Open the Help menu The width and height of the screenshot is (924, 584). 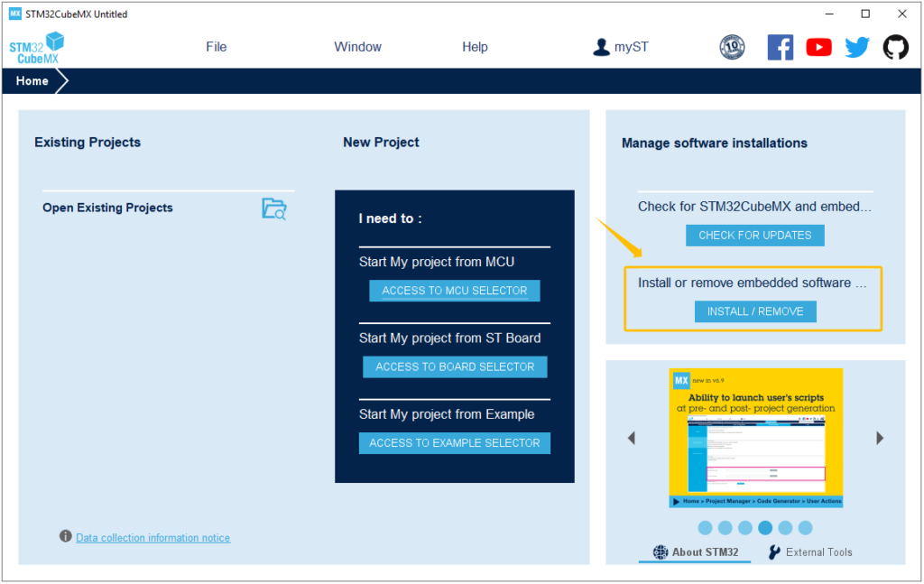click(x=475, y=47)
